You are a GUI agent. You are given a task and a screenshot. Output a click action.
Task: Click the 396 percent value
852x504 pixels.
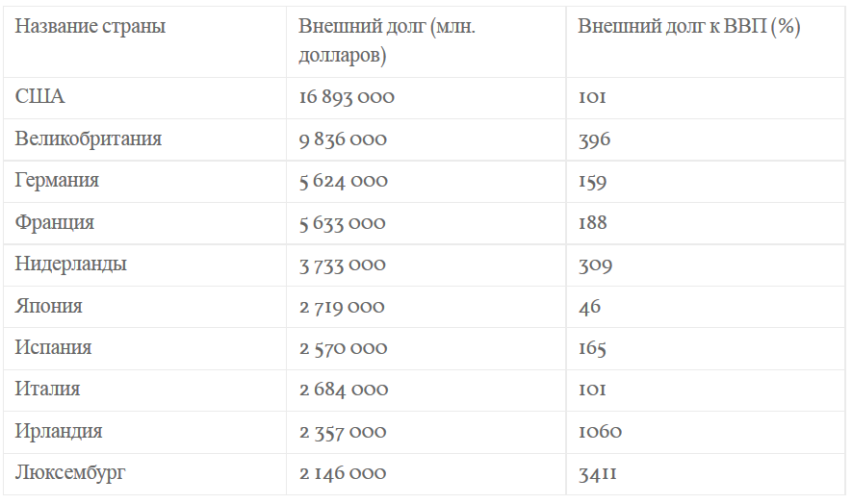[594, 139]
